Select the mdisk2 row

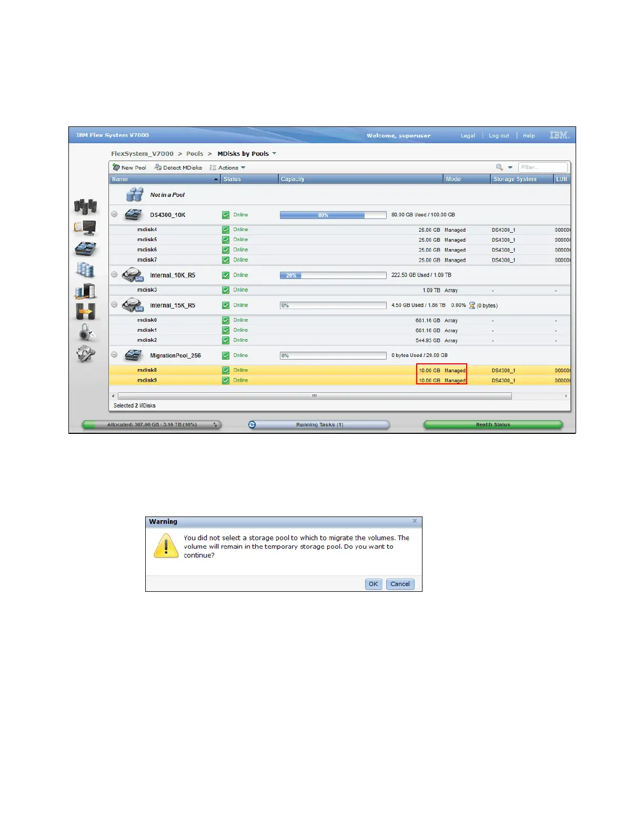[x=340, y=340]
